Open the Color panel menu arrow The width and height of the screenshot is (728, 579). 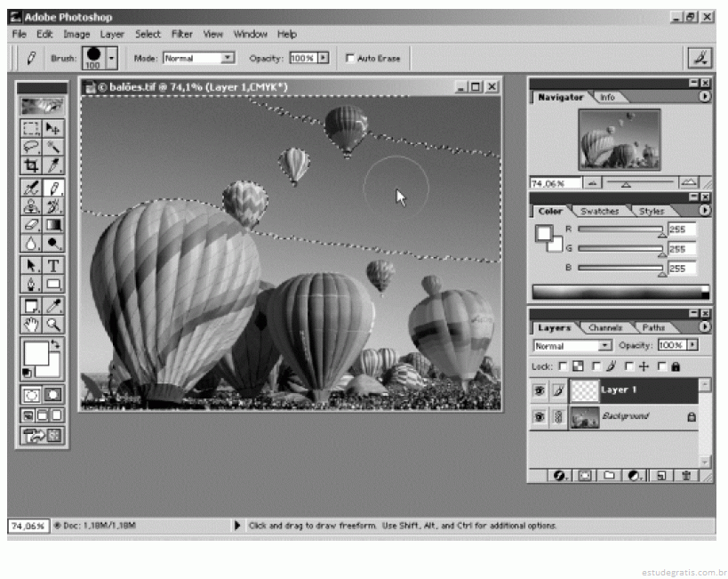click(704, 211)
